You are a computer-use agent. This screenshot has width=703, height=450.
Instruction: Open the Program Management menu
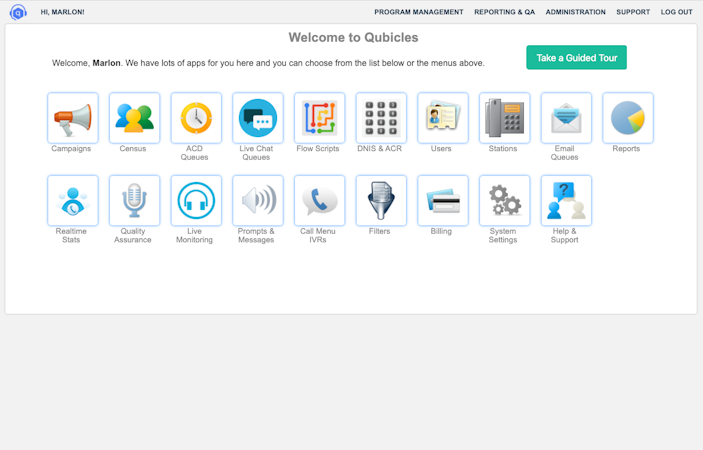point(419,12)
